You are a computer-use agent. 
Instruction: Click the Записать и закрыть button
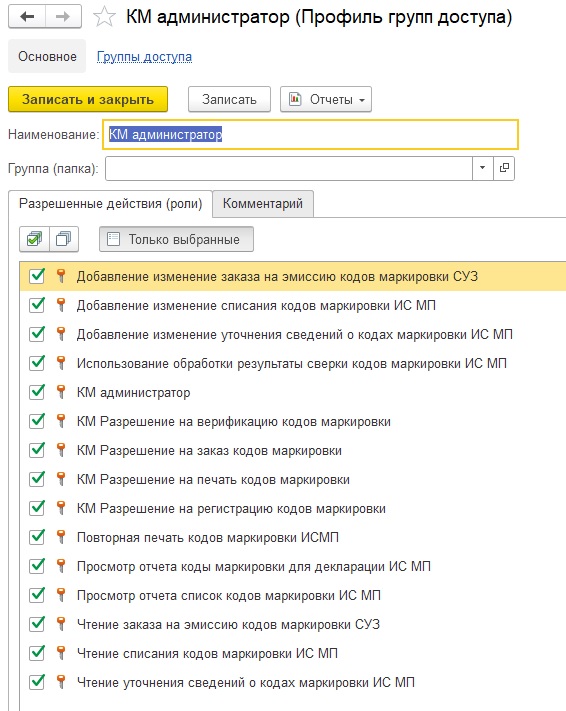click(88, 99)
